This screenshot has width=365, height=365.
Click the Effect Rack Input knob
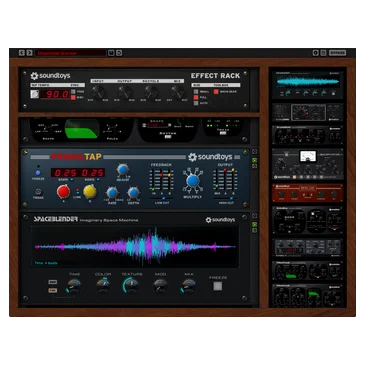coord(98,92)
